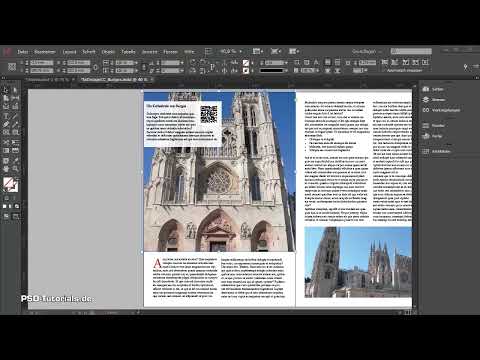Switch to Normal view mode in the toolbox

tap(6, 216)
